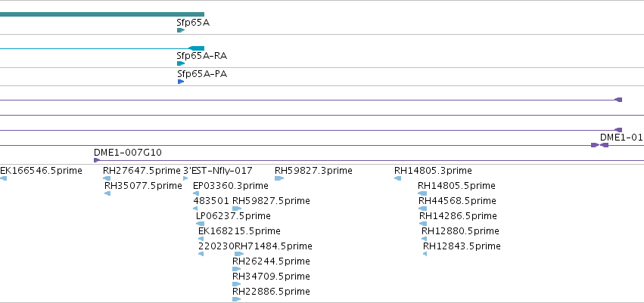This screenshot has height=303, width=644.
Task: Click the RH12880.5prime label
Action: (x=460, y=231)
